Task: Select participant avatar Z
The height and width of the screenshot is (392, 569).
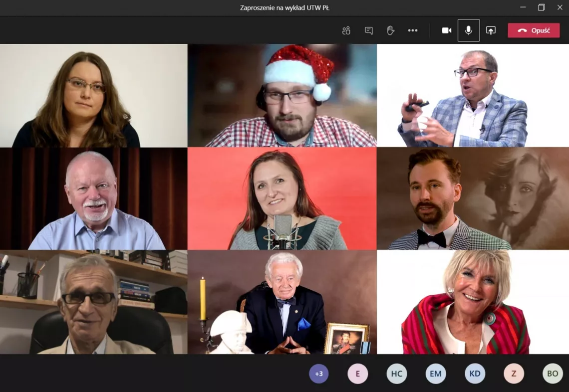Action: pos(514,374)
